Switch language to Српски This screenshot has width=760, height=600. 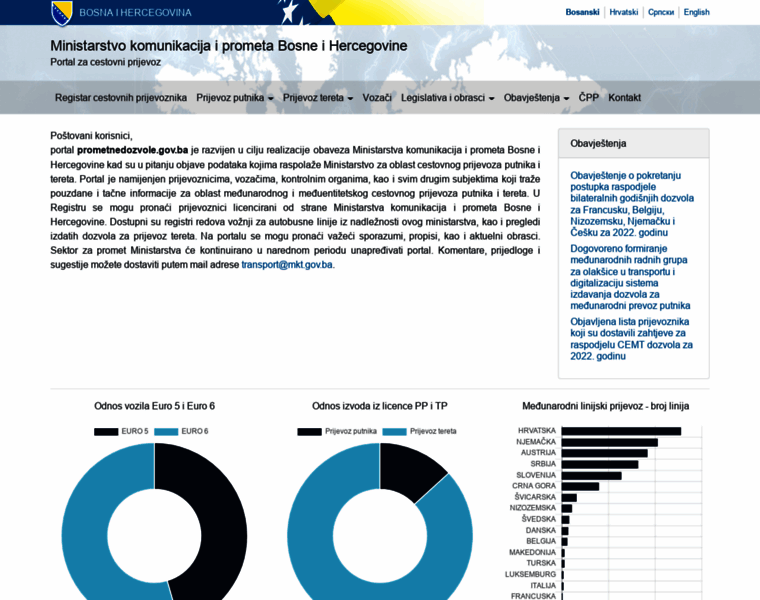tap(661, 12)
